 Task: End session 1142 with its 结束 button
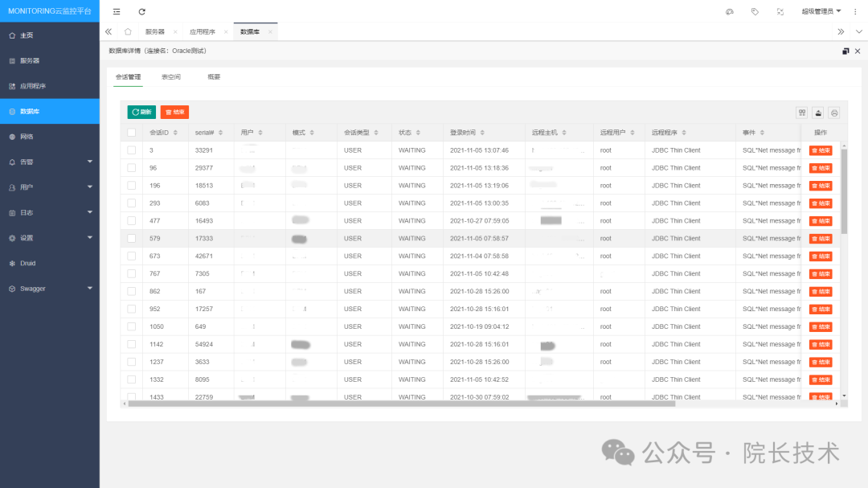click(x=821, y=344)
